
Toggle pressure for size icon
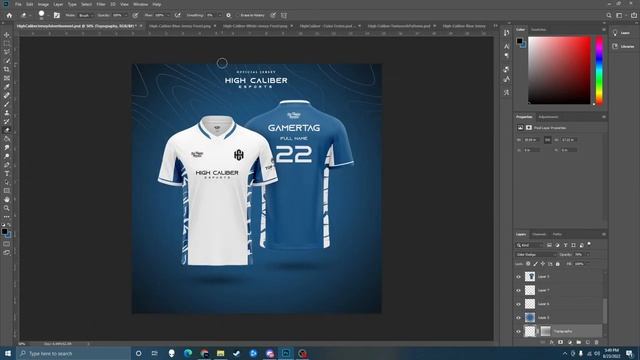(273, 15)
